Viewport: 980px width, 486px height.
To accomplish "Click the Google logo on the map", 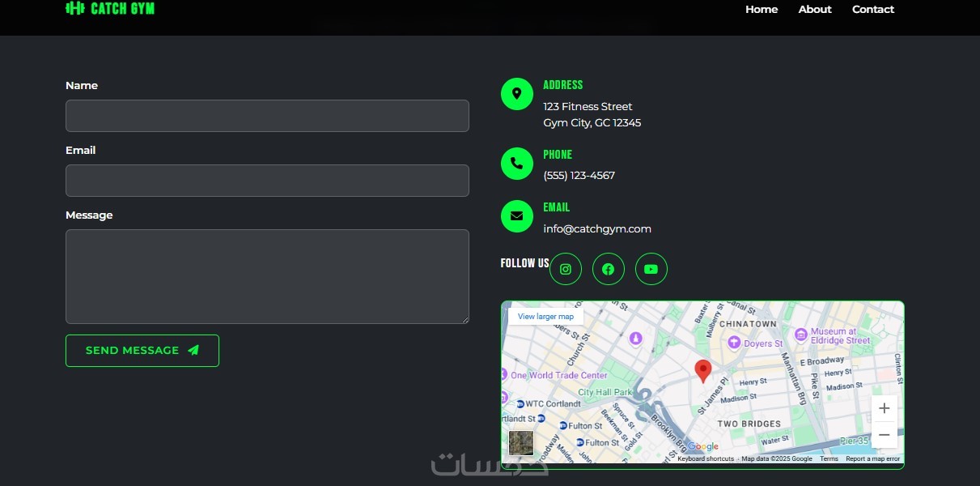I will 703,446.
